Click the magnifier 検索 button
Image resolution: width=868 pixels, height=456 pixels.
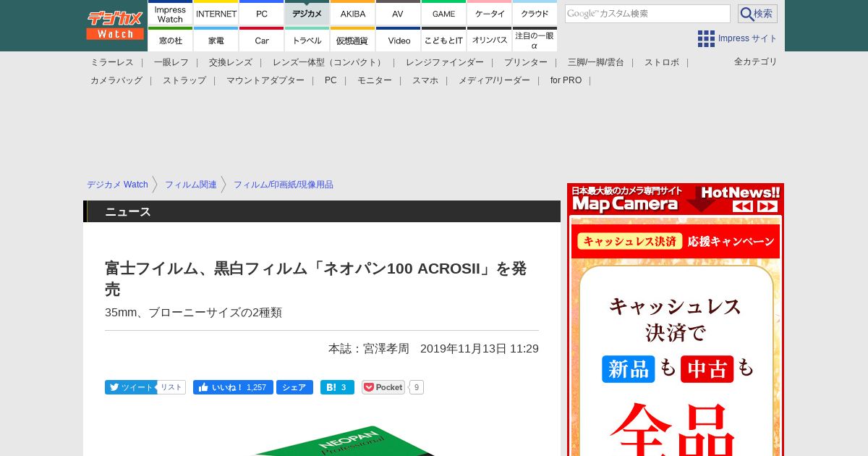coord(757,14)
